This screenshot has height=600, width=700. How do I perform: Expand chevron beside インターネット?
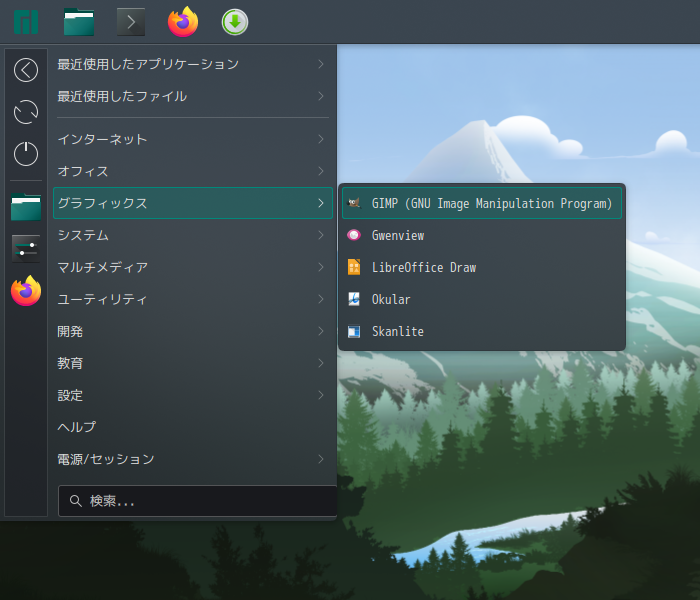[321, 139]
